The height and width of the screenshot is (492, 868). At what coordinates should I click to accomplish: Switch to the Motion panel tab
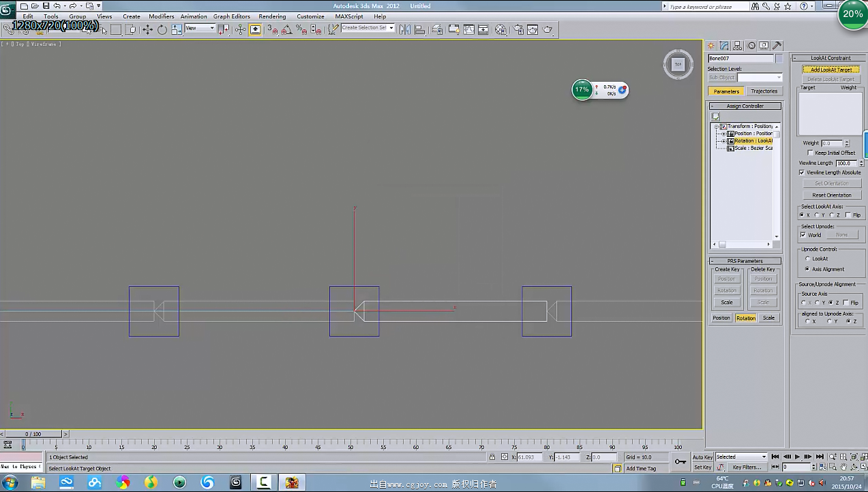point(751,46)
